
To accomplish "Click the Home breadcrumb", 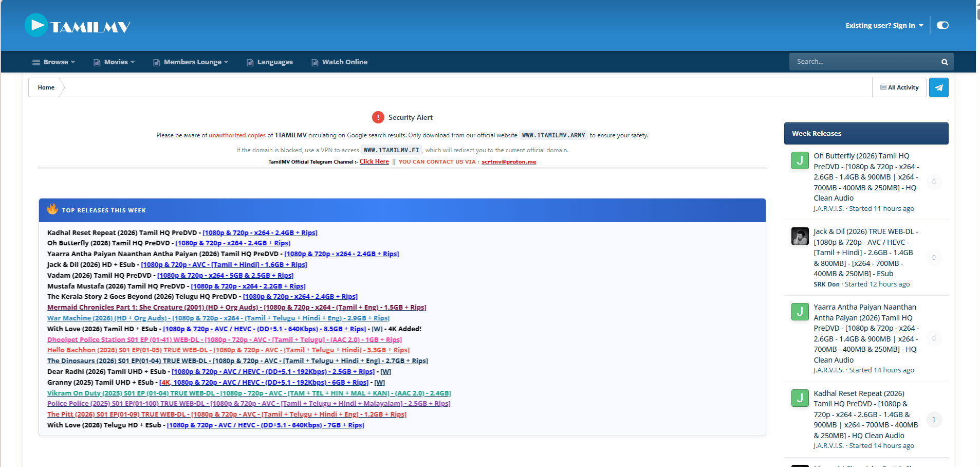I will point(46,87).
